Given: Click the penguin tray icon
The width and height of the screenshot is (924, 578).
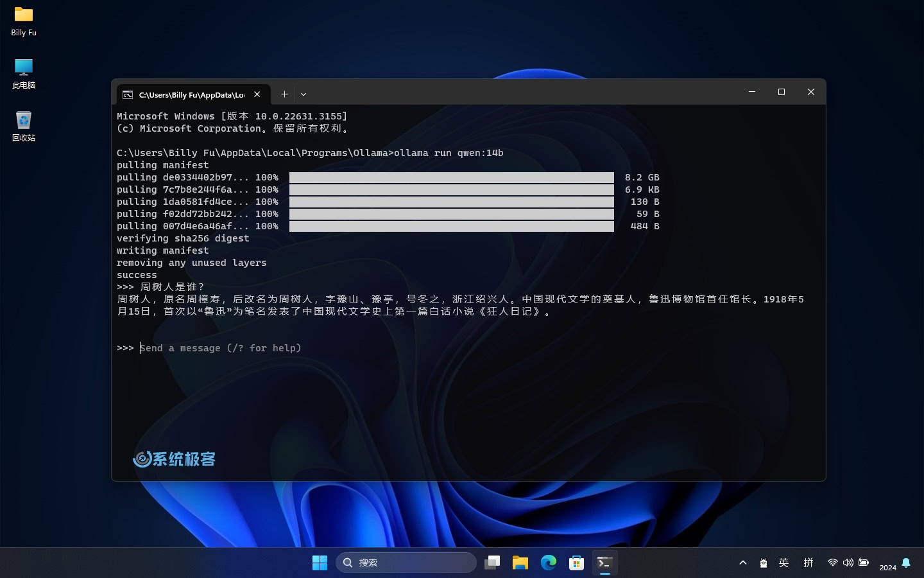Looking at the screenshot, I should (x=764, y=563).
